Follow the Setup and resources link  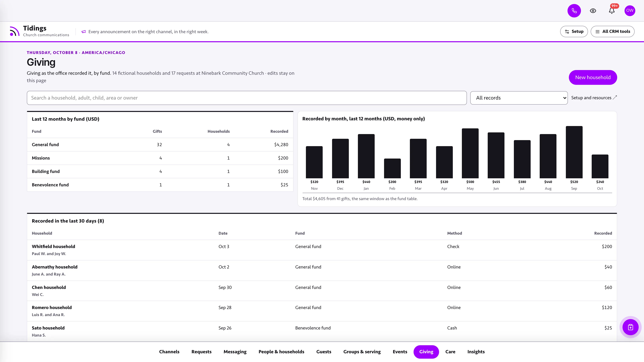[x=594, y=98]
